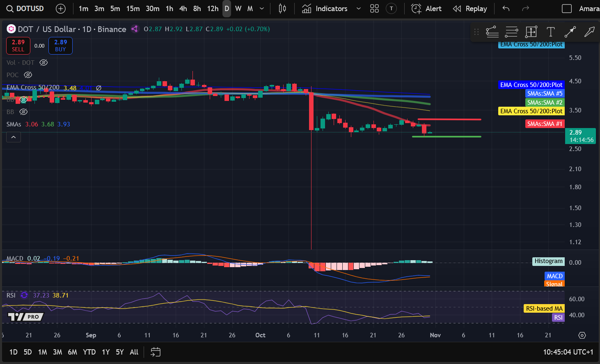Open the layout grid selector
600x364 pixels.
coord(374,8)
